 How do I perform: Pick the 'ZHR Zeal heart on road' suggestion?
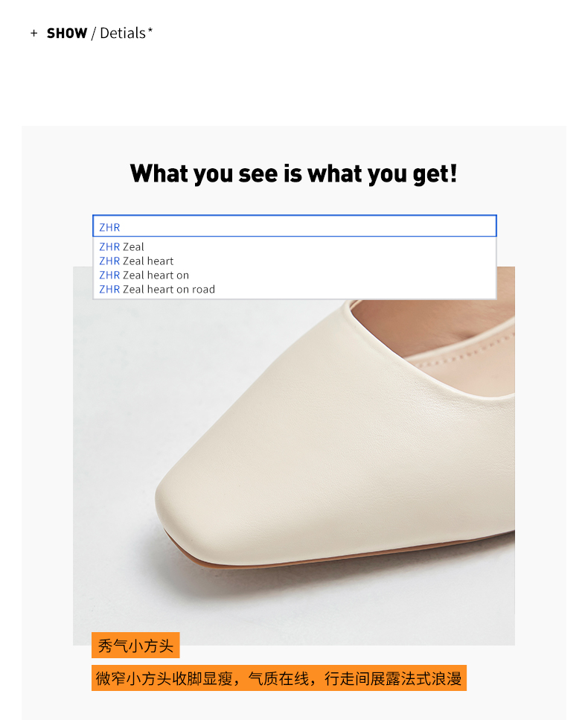click(x=295, y=290)
